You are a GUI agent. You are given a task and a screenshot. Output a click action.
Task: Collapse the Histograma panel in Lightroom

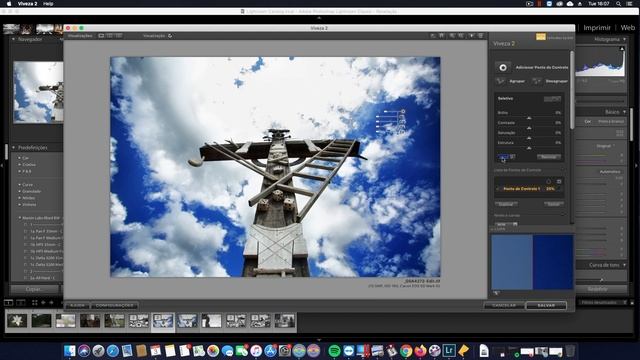click(624, 40)
